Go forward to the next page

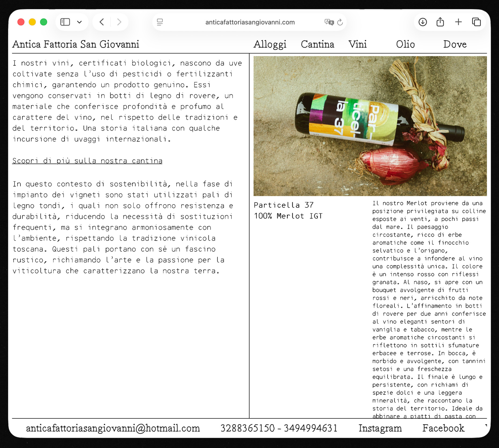coord(119,22)
